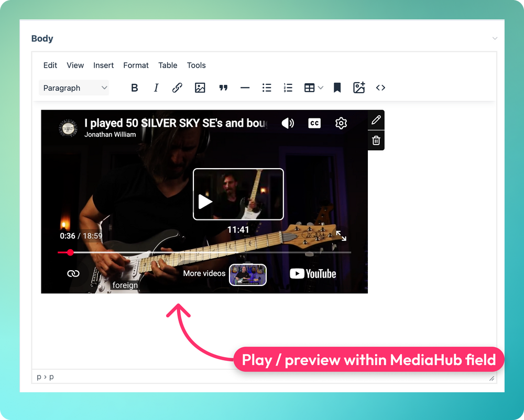Insert a horizontal line
Screen dimensions: 524x420
tap(245, 88)
